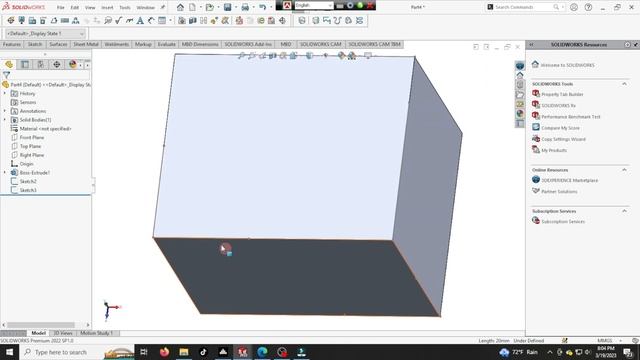Open Microsoft Edge from the taskbar
The width and height of the screenshot is (640, 360).
[262, 352]
